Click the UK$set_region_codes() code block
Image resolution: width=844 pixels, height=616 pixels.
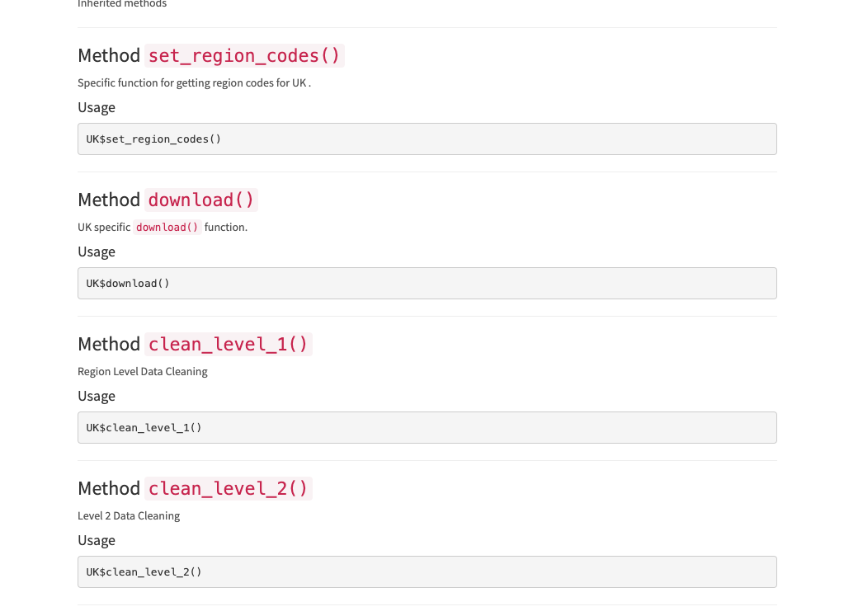click(153, 139)
